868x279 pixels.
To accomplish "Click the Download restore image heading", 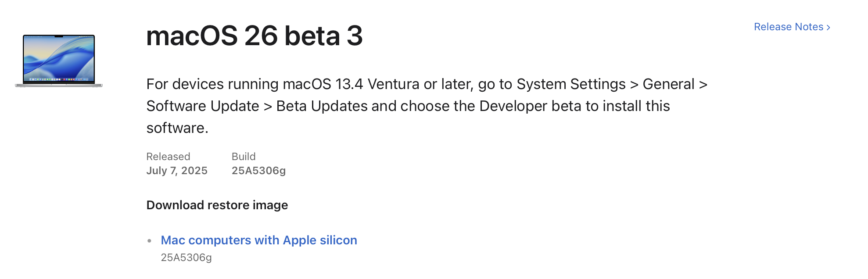I will [x=217, y=205].
